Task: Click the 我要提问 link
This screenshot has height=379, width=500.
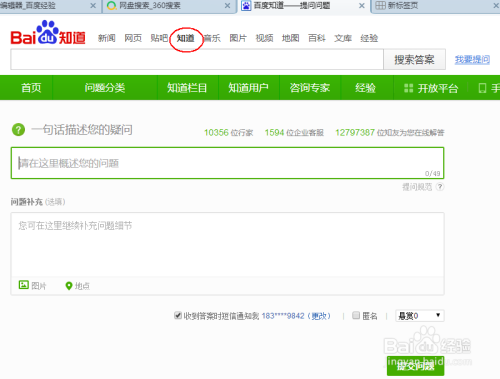Action: [472, 60]
